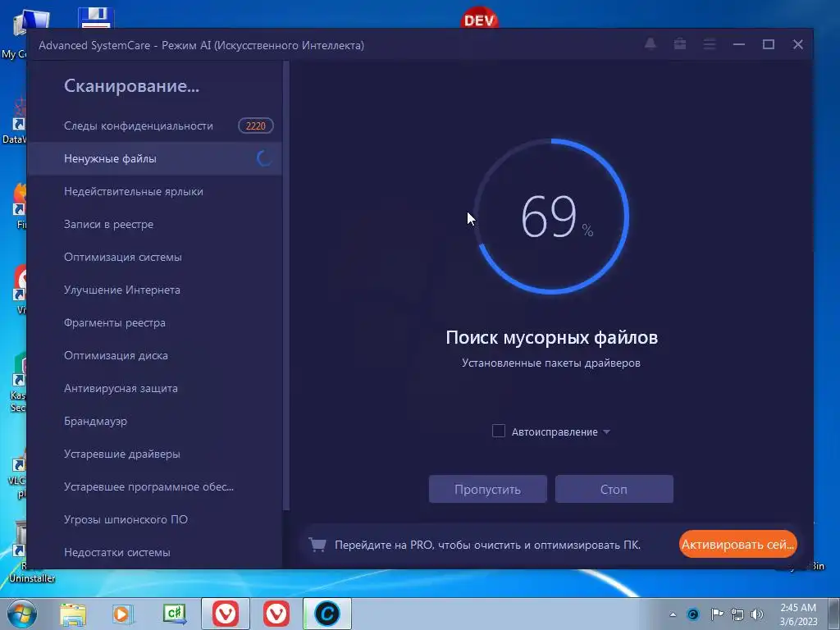
Task: Expand the Автоисправление dropdown arrow
Action: point(606,431)
